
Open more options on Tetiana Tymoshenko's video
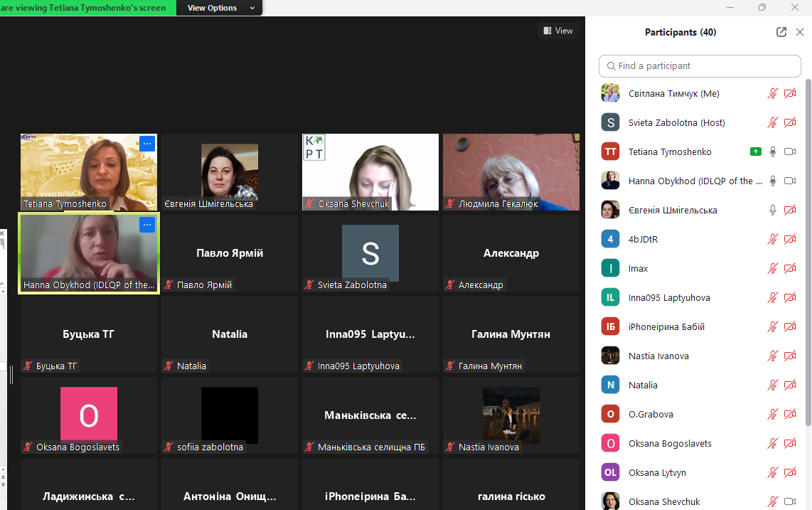147,144
